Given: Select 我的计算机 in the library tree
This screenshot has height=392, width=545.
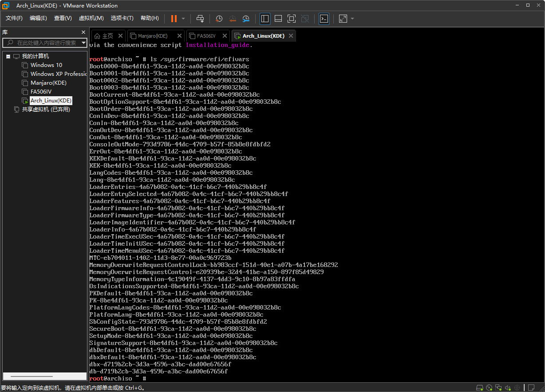Looking at the screenshot, I should pos(36,56).
